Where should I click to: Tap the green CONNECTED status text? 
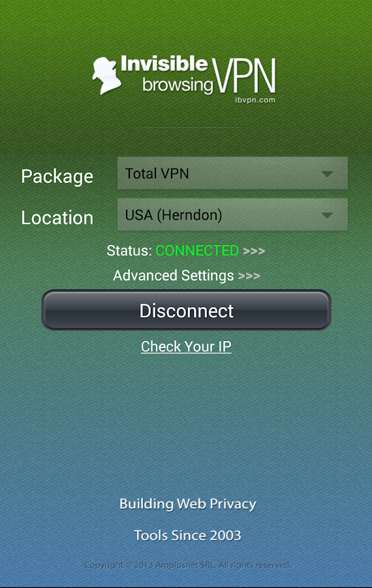tap(197, 250)
